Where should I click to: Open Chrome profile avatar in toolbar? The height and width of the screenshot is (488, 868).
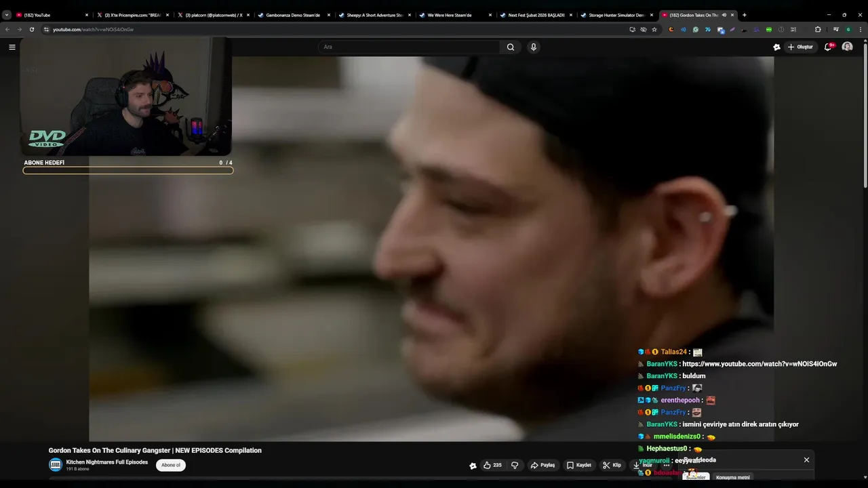(x=848, y=29)
